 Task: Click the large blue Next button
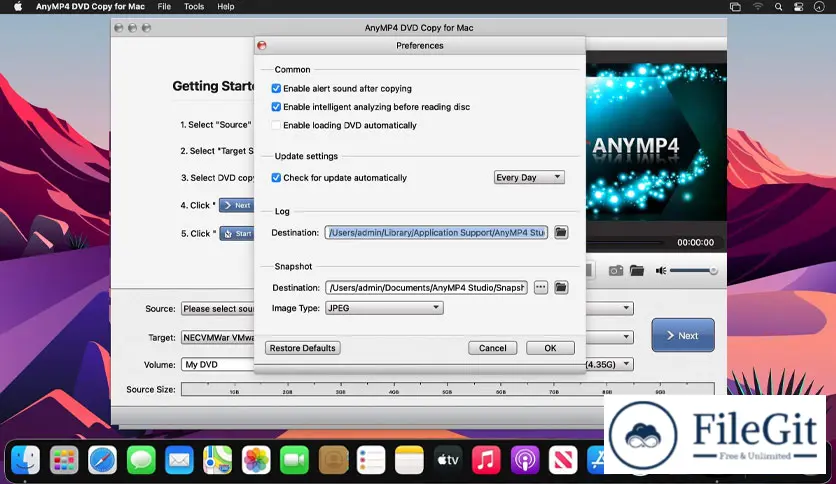coord(683,335)
